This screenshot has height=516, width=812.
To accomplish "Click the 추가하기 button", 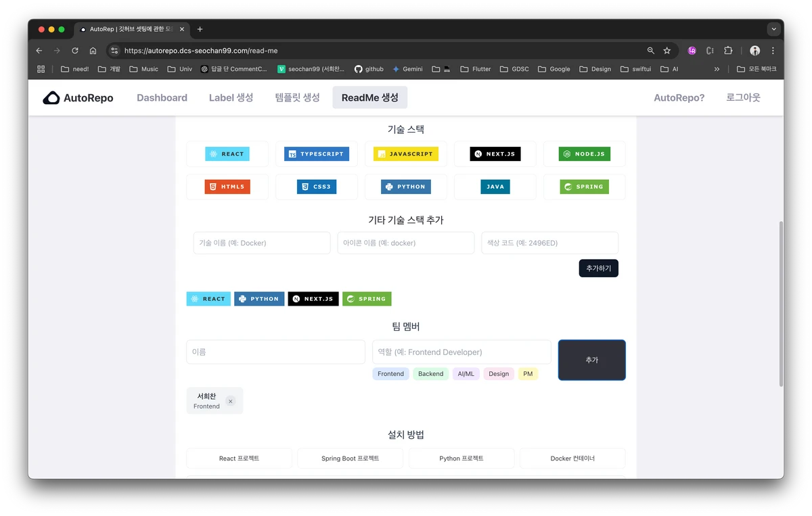I will click(x=598, y=268).
